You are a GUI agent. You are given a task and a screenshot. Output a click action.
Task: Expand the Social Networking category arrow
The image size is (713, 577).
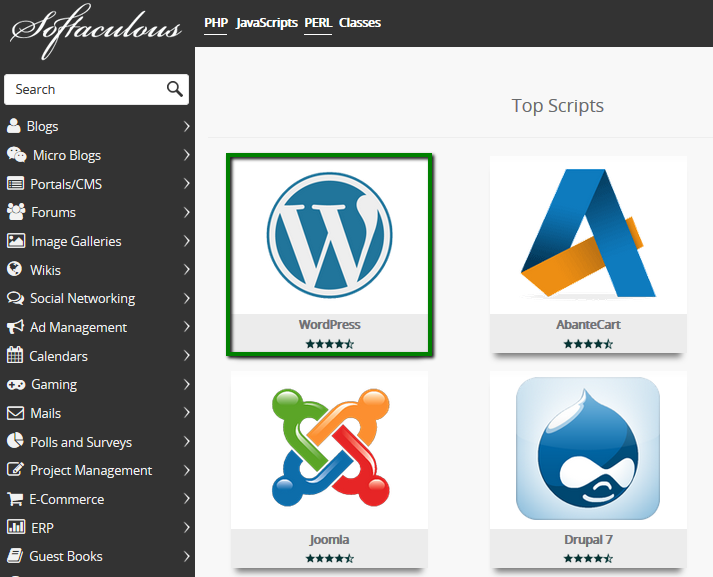coord(186,298)
